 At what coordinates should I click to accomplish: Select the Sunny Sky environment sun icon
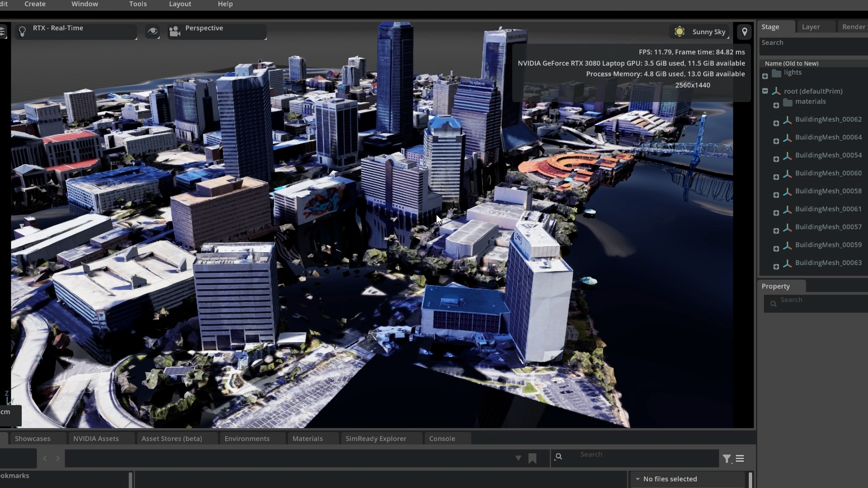coord(680,32)
